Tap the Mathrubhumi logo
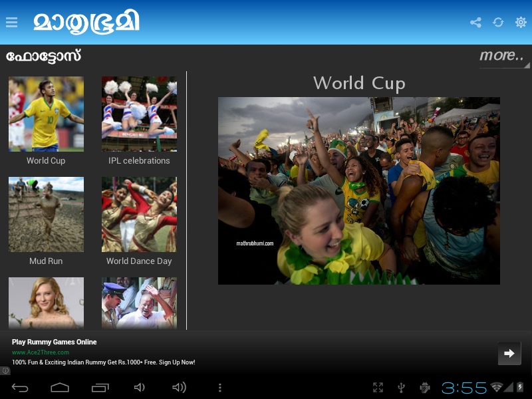This screenshot has width=532, height=399. pyautogui.click(x=86, y=22)
